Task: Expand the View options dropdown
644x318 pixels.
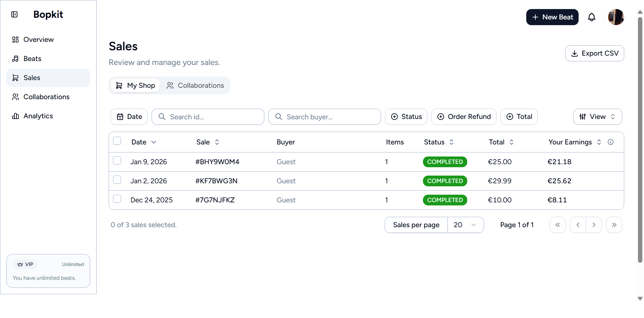Action: tap(597, 116)
